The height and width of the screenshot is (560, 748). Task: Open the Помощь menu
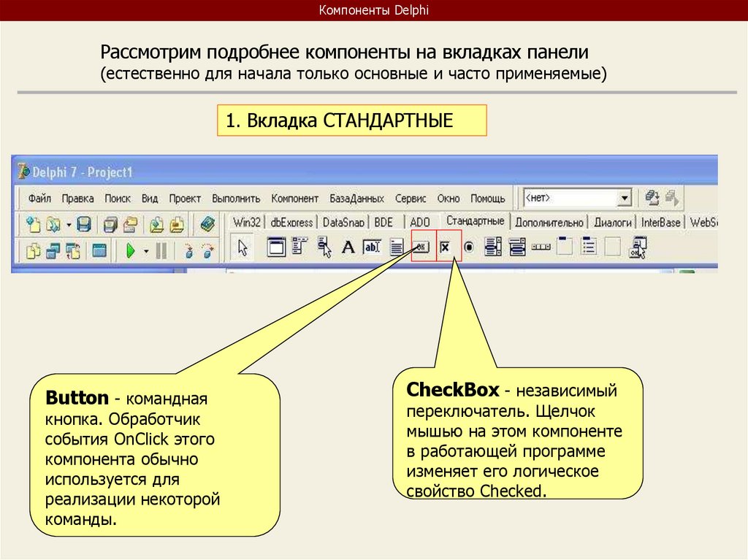tap(488, 199)
